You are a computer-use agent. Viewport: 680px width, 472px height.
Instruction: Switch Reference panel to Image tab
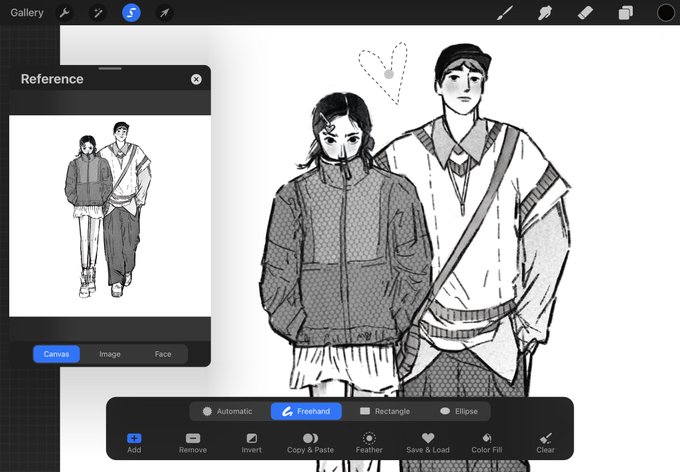(x=110, y=354)
